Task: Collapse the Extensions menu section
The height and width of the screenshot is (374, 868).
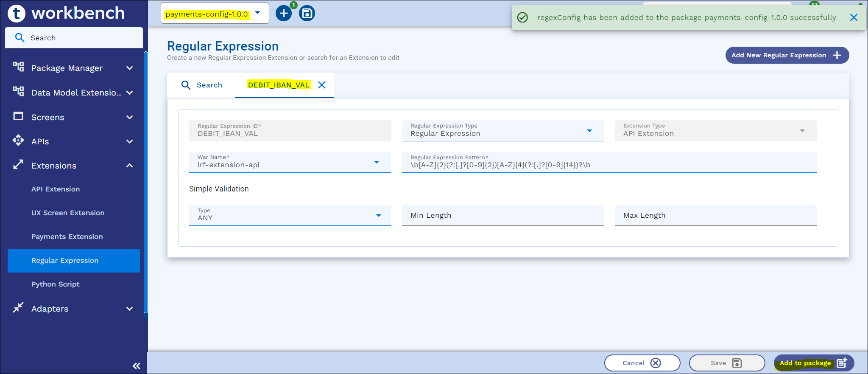Action: pyautogui.click(x=129, y=166)
